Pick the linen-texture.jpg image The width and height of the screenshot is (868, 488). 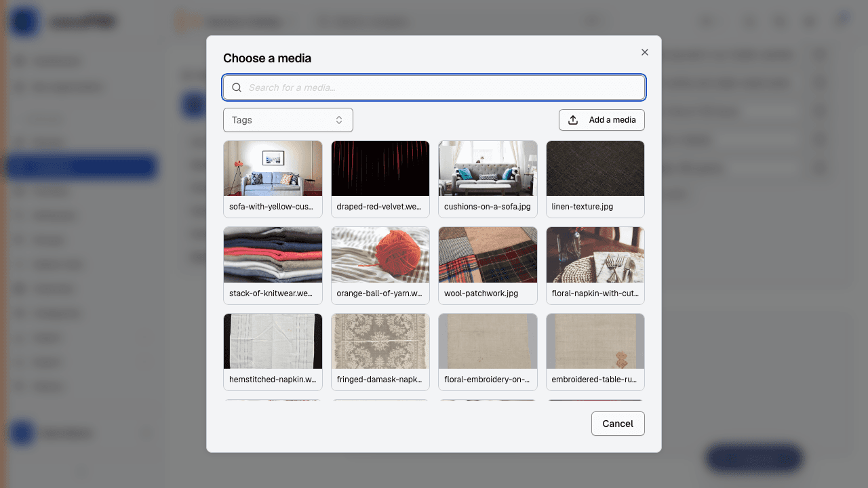[x=595, y=169]
